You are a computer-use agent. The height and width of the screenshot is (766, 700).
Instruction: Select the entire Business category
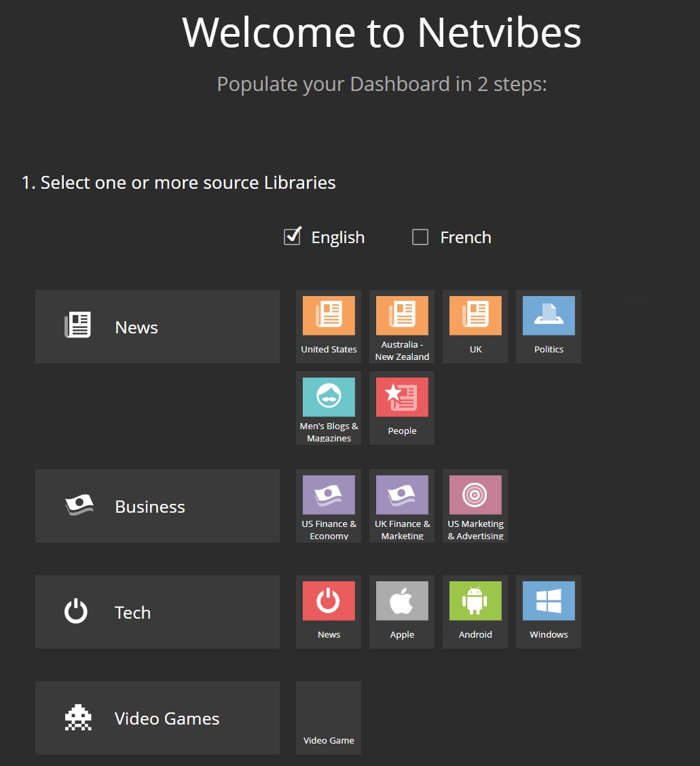(x=158, y=506)
